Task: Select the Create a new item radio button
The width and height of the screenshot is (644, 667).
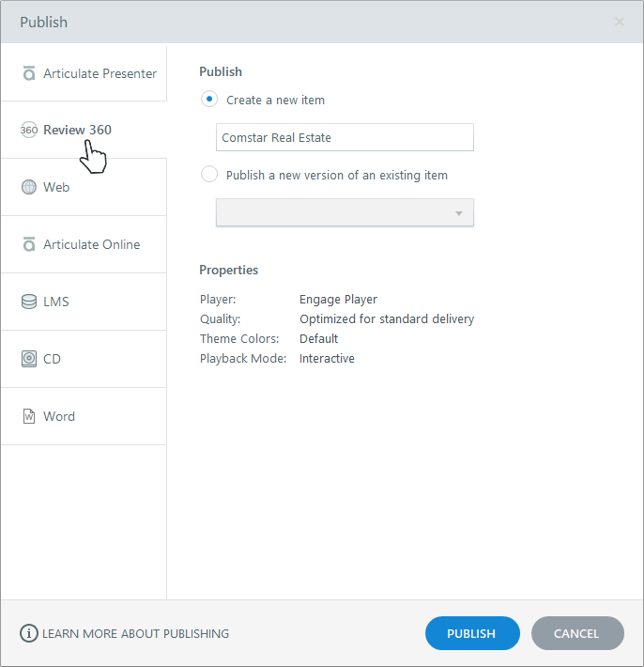Action: [x=209, y=99]
